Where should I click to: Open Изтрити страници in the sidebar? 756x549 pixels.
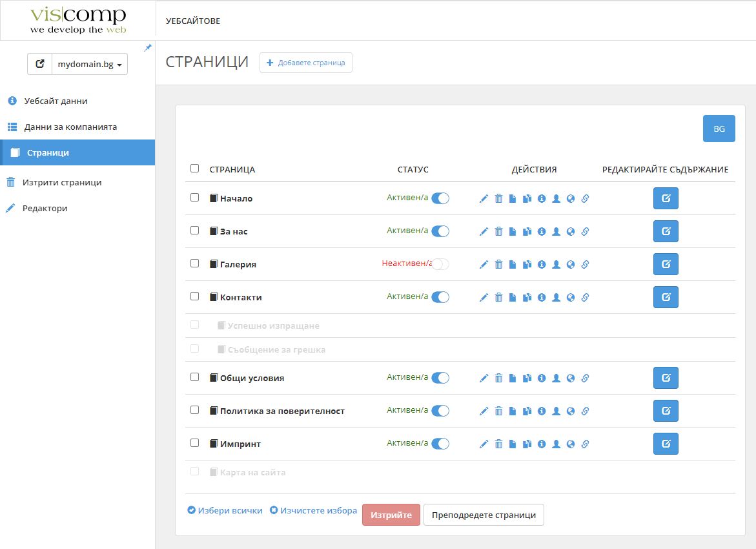(x=61, y=183)
